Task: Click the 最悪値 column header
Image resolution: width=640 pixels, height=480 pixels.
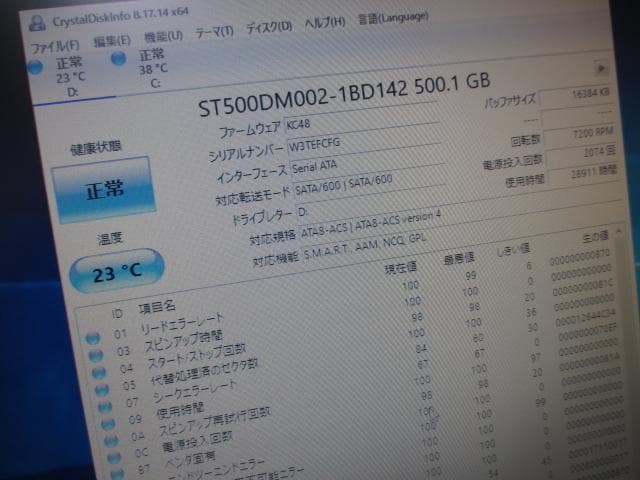Action: tap(459, 258)
